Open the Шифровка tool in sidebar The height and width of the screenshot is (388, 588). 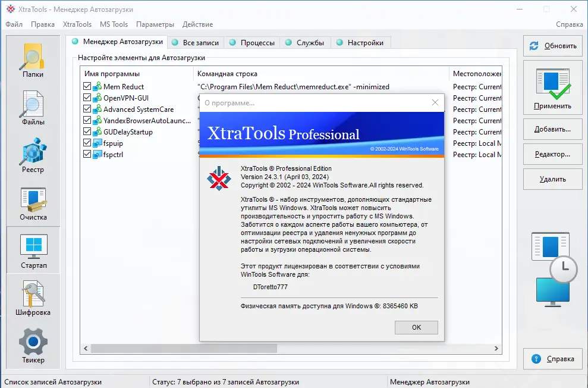pos(33,298)
